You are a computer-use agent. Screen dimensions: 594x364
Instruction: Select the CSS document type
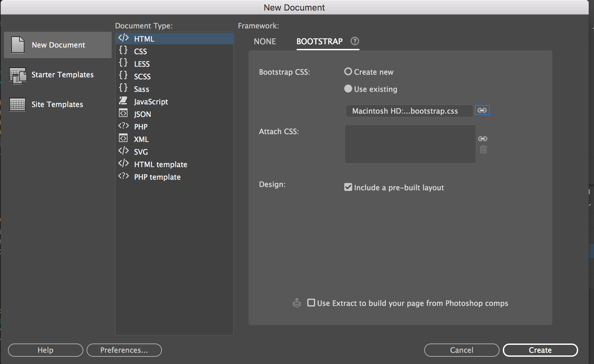(140, 51)
